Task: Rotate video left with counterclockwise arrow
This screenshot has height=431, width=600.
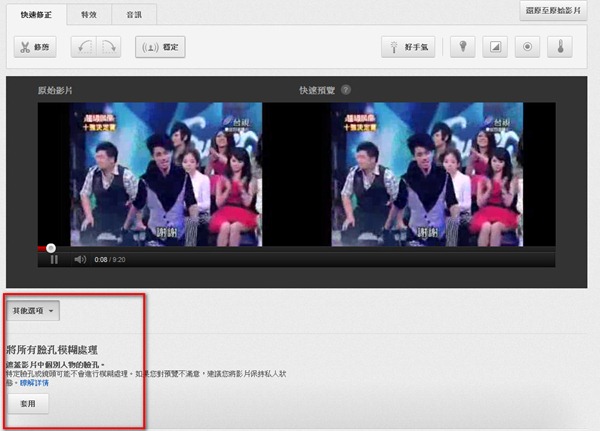Action: click(x=86, y=47)
